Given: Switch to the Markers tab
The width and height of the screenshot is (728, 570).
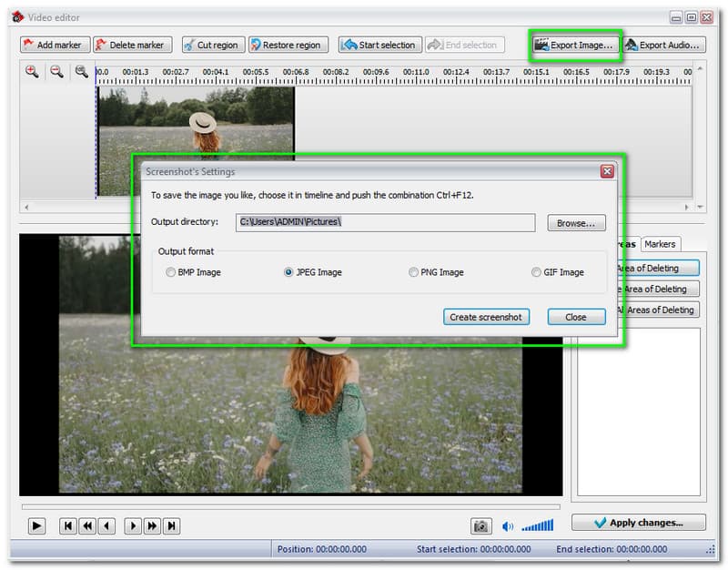Looking at the screenshot, I should pyautogui.click(x=660, y=244).
